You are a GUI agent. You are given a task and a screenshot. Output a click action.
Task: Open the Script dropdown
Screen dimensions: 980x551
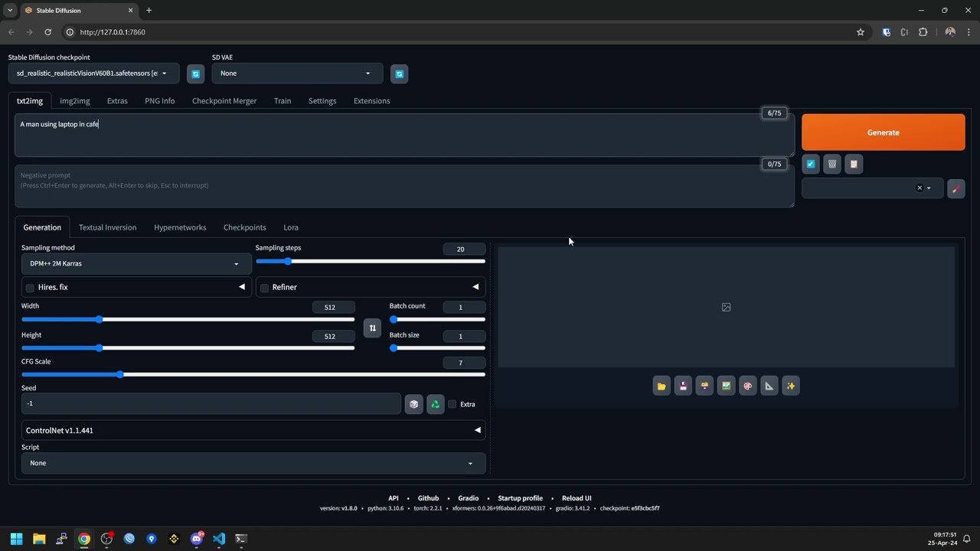coord(253,463)
